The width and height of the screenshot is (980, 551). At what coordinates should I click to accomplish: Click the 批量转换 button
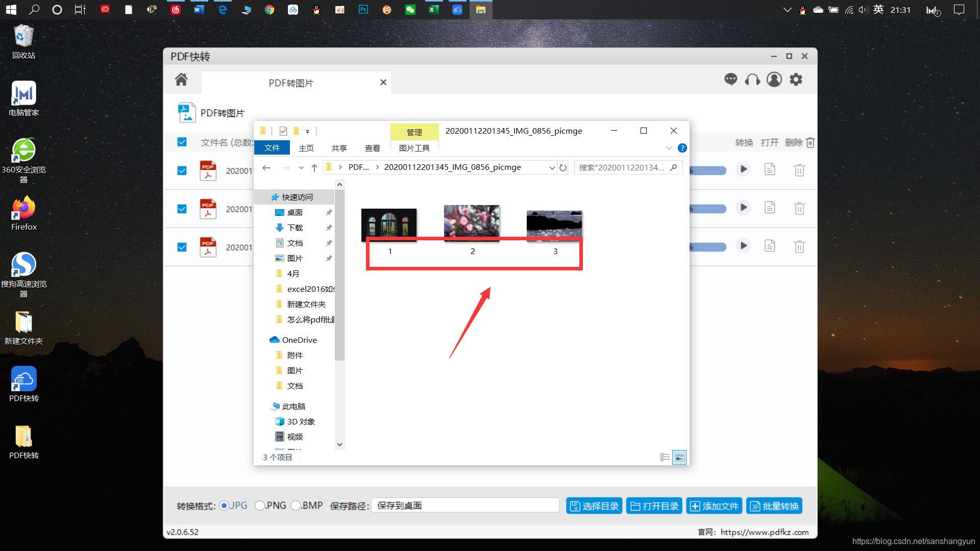click(x=774, y=506)
